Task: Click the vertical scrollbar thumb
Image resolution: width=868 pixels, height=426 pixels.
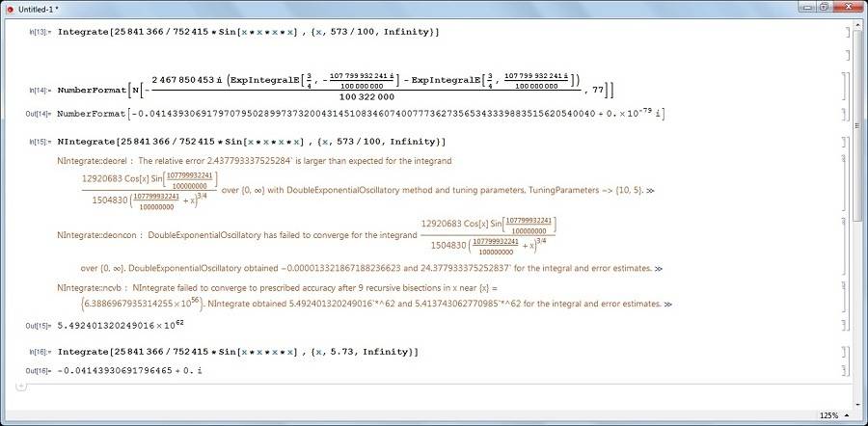Action: click(859, 124)
